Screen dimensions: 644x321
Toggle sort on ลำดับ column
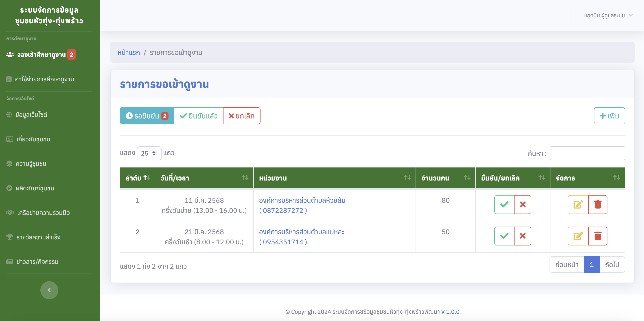point(147,178)
